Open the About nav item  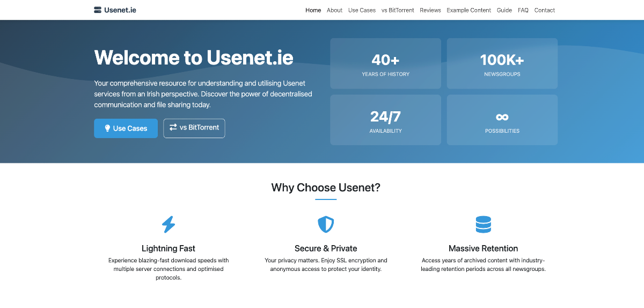[334, 10]
